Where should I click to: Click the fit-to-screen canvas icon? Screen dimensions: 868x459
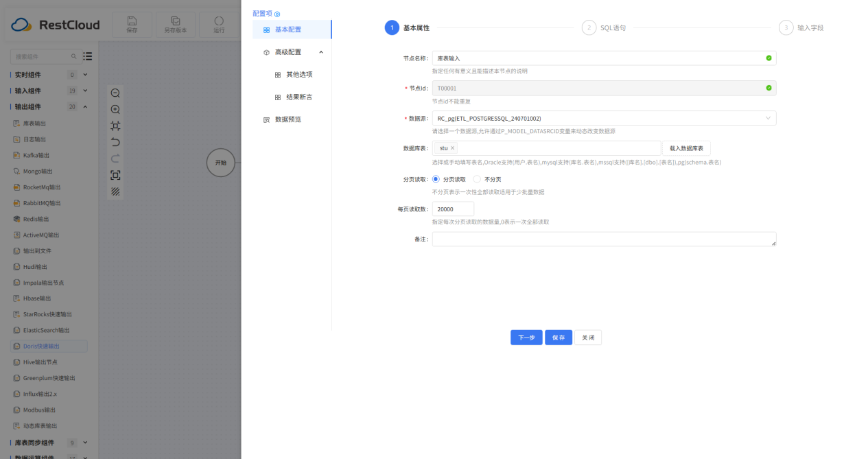tap(115, 175)
